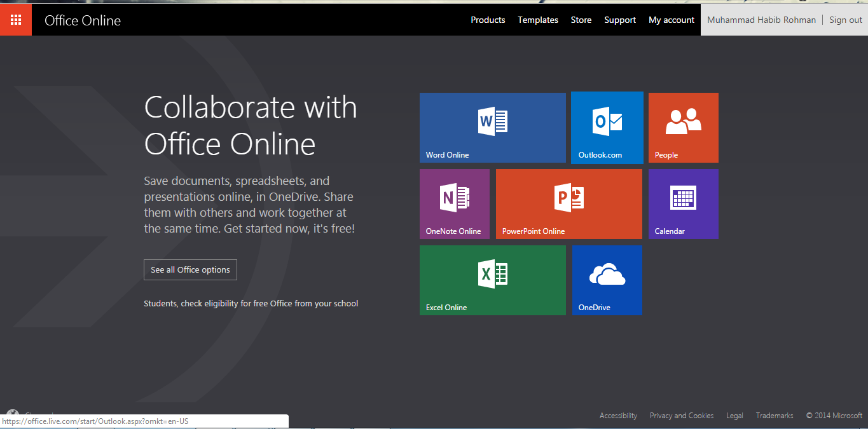The height and width of the screenshot is (429, 868).
Task: Open the Word Online tile
Action: tap(493, 128)
